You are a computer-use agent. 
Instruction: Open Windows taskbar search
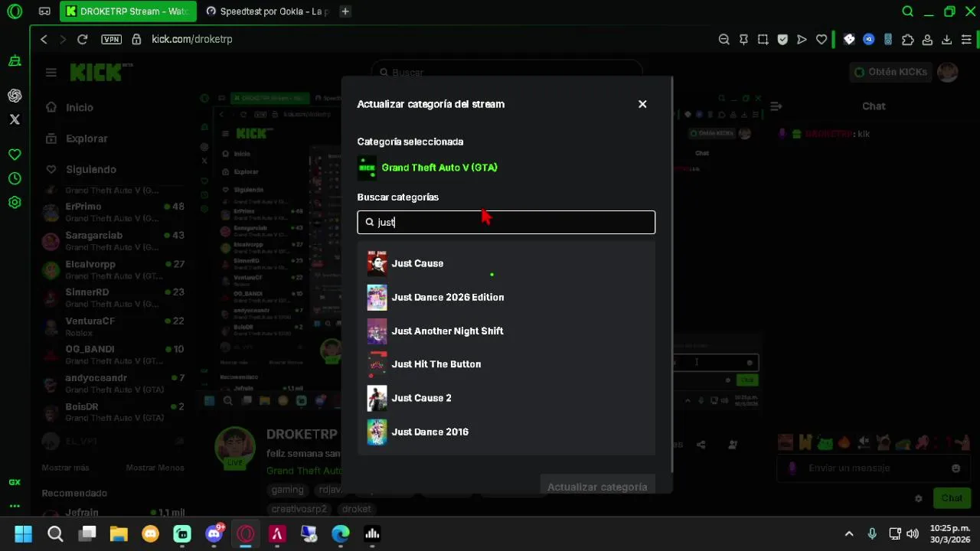[55, 533]
